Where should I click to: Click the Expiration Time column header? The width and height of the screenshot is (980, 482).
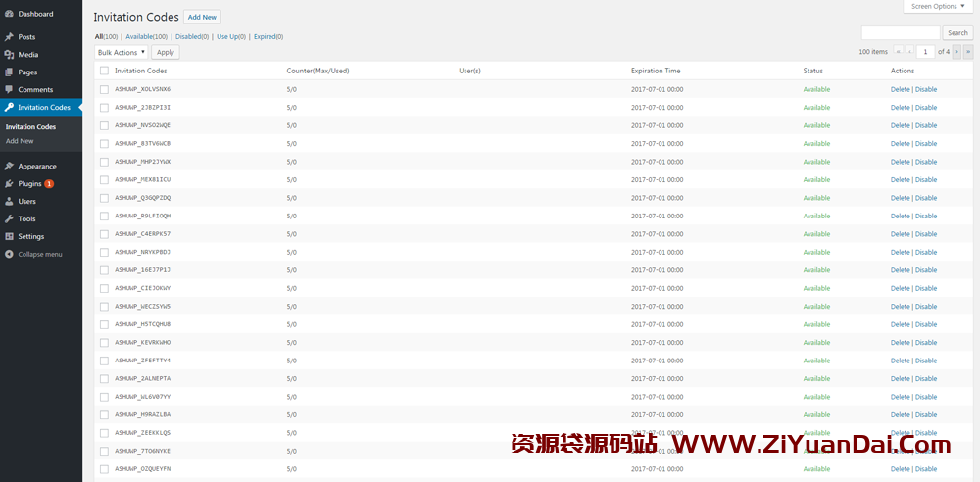coord(656,71)
